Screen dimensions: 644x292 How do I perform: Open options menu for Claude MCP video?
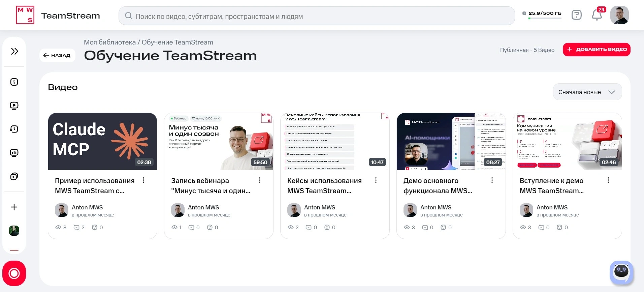143,180
